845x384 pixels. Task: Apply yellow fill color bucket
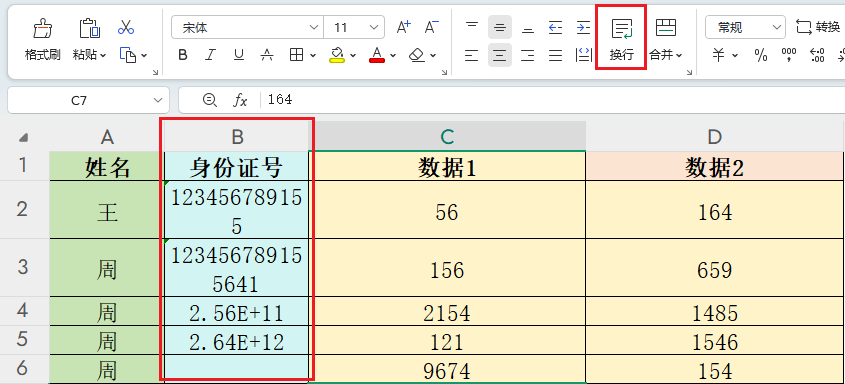[337, 54]
